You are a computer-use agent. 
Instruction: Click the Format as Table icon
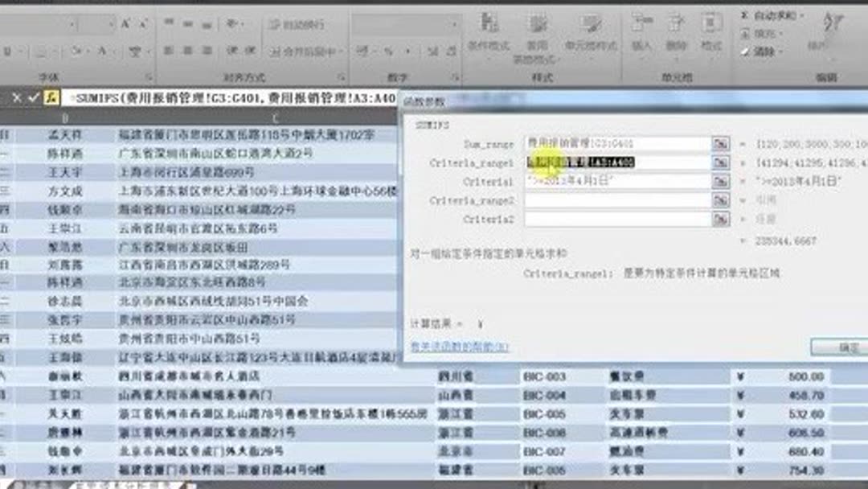[x=538, y=26]
